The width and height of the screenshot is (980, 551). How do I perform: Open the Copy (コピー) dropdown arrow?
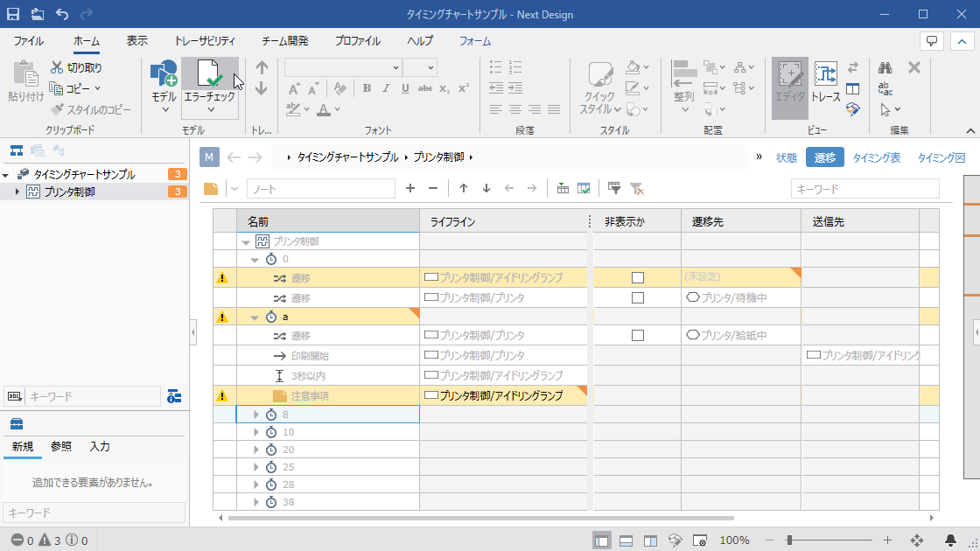[x=97, y=88]
